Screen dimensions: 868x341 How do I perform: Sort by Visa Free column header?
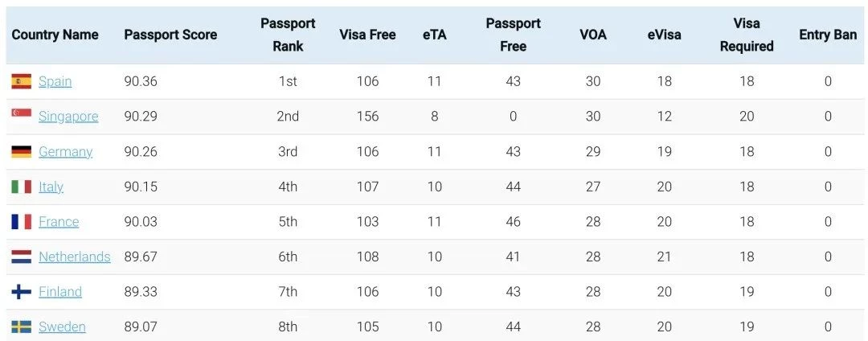coord(367,35)
